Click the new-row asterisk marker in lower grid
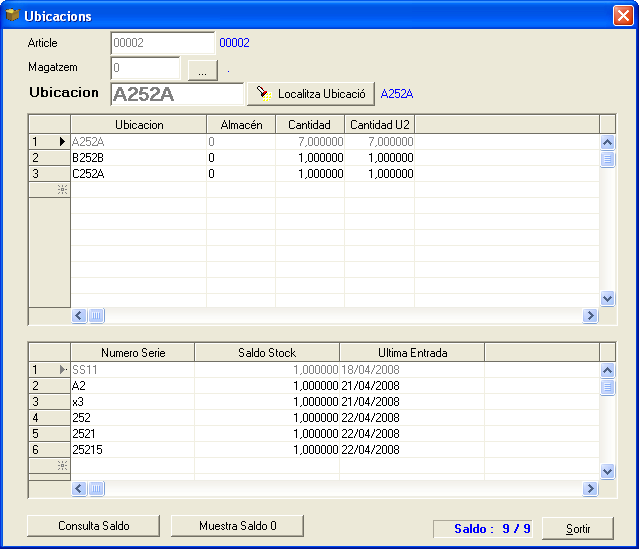 62,465
